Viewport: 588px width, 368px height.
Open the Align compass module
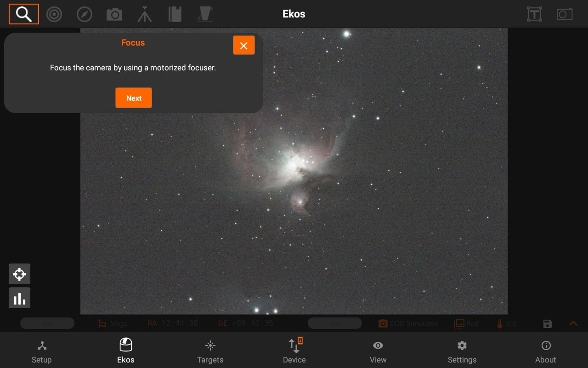click(84, 14)
